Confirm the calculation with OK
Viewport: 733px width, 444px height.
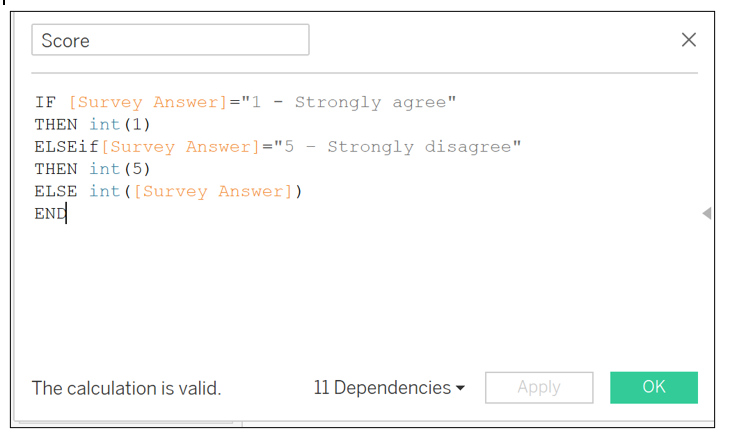click(653, 387)
